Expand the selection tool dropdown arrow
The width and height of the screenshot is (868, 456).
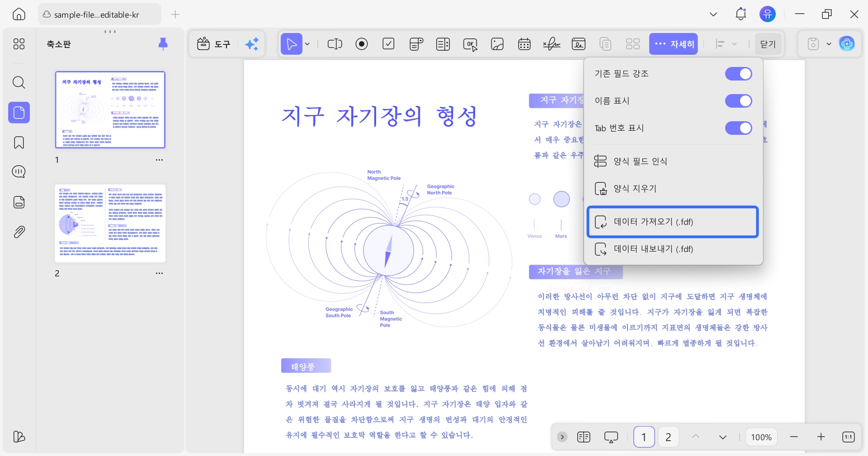click(x=307, y=44)
